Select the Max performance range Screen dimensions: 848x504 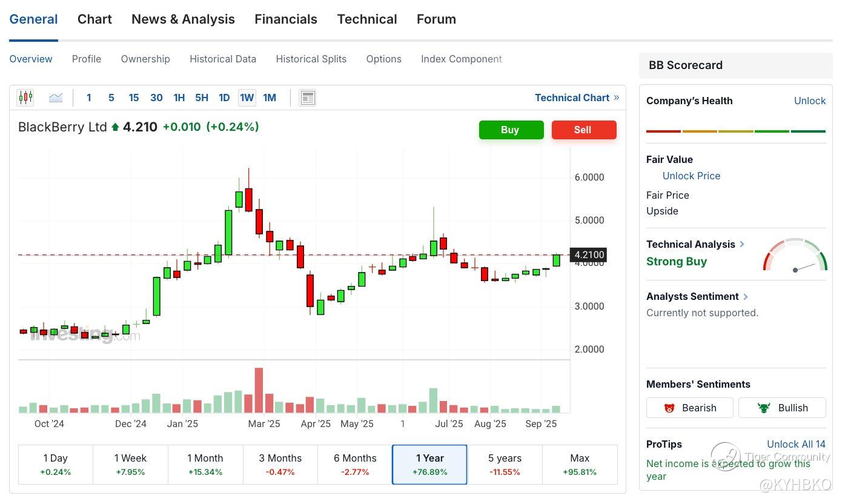pos(580,465)
